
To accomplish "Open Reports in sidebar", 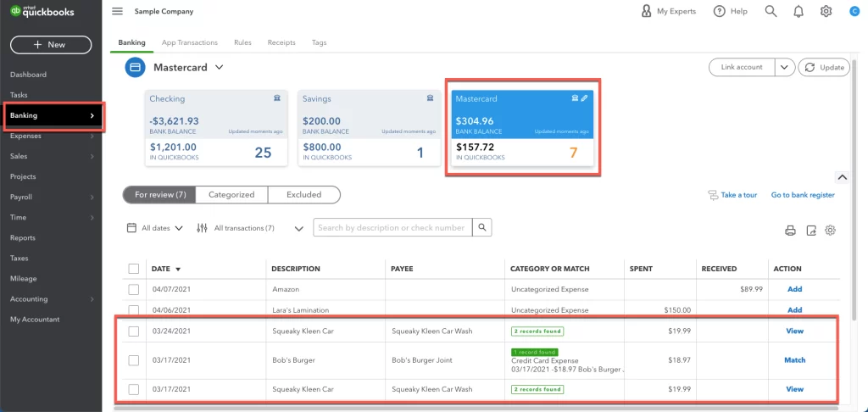I will 23,237.
